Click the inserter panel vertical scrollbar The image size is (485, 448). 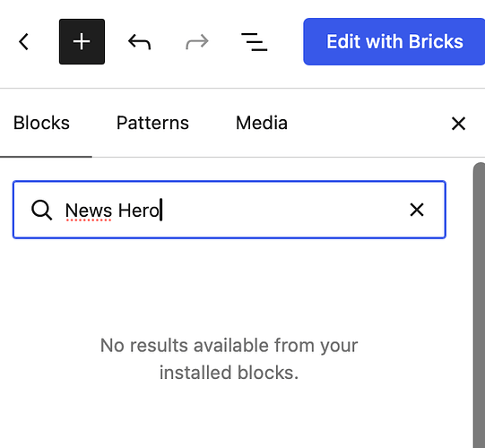click(479, 306)
